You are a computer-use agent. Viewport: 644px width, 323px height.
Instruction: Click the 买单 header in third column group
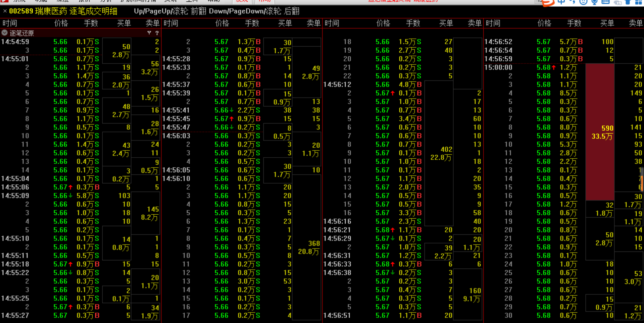(x=446, y=23)
